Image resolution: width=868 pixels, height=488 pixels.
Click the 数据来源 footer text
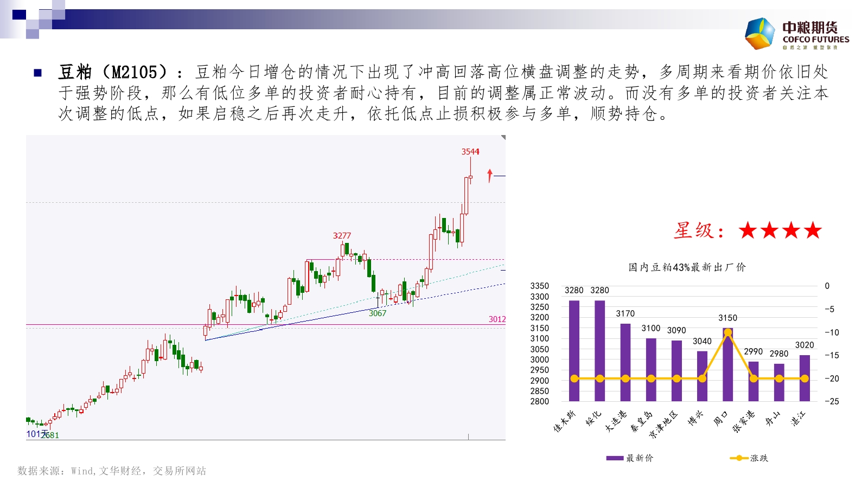(112, 471)
